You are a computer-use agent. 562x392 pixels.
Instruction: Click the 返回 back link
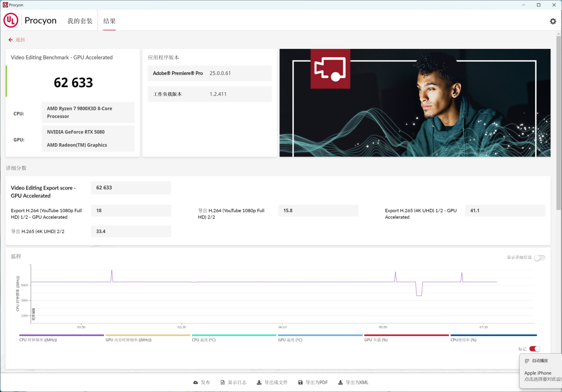coord(20,40)
